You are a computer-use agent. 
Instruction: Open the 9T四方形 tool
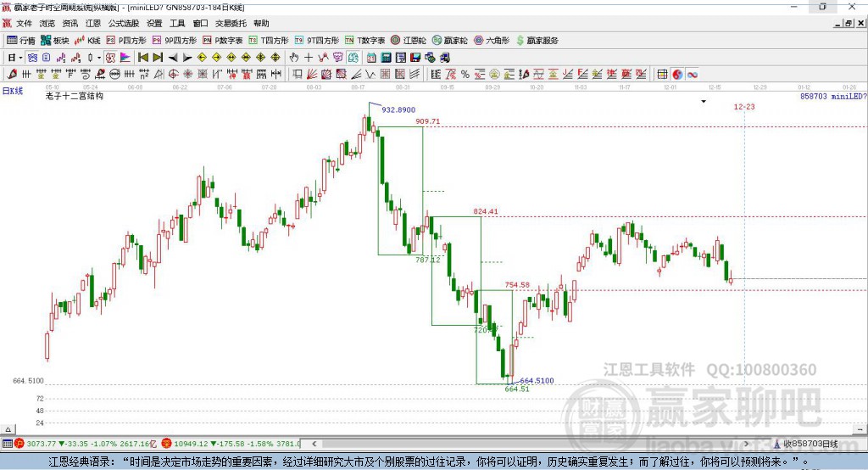(317, 41)
